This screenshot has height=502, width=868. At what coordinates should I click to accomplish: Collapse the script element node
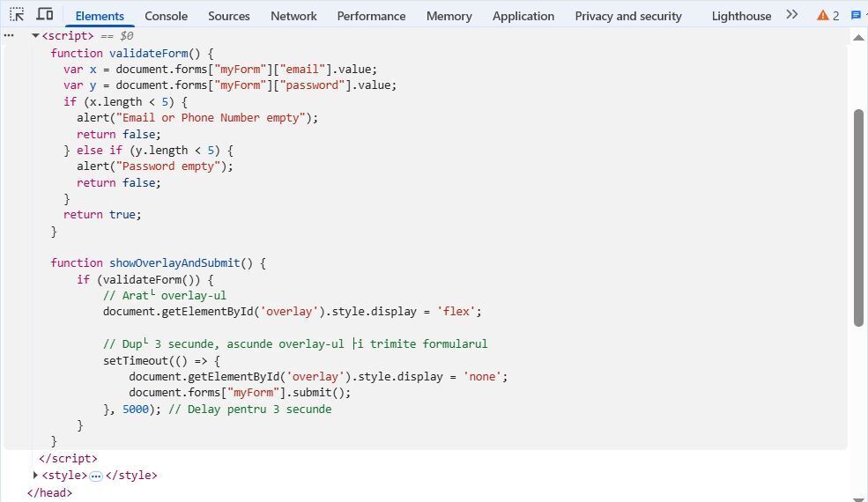(35, 36)
